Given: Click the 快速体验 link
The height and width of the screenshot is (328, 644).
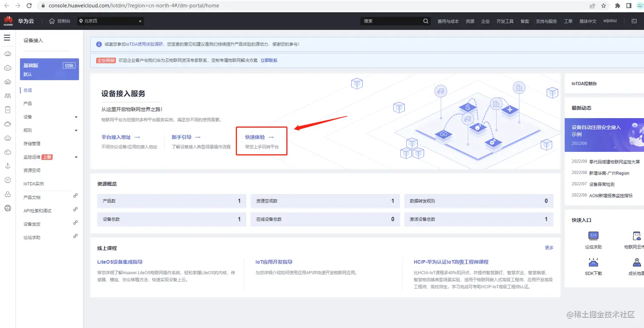Looking at the screenshot, I should 255,137.
